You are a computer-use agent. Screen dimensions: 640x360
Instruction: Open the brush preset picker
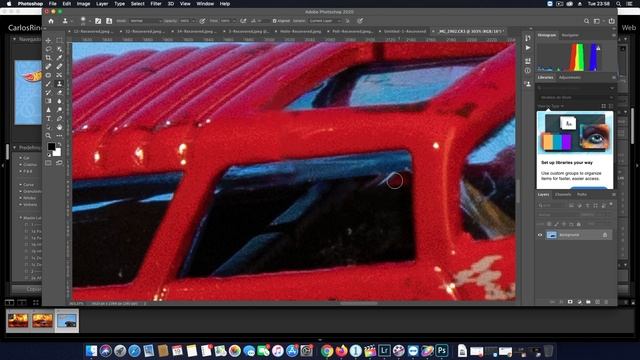click(x=86, y=21)
